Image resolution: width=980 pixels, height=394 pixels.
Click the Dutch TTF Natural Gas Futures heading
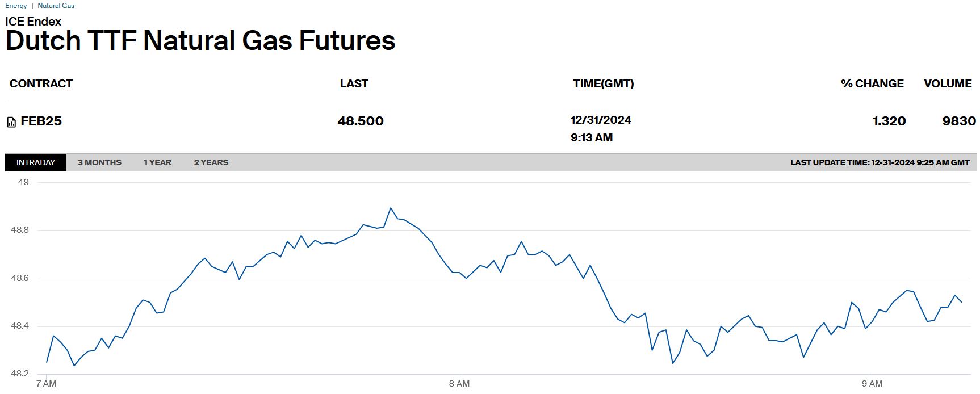click(200, 41)
